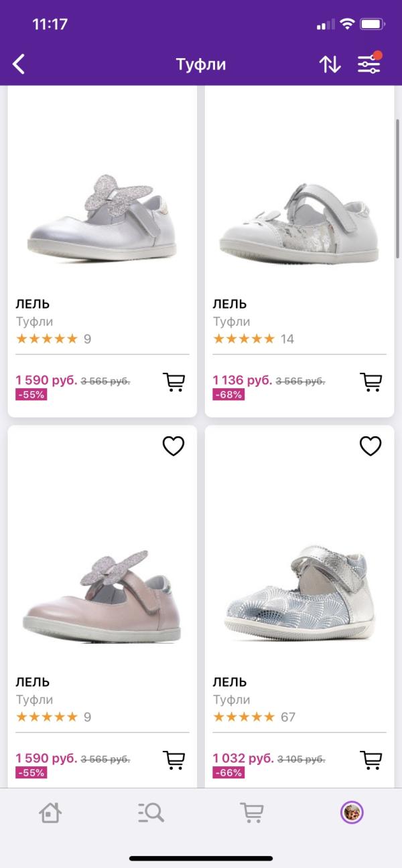Go to the Home tab
The width and height of the screenshot is (402, 868).
[50, 812]
